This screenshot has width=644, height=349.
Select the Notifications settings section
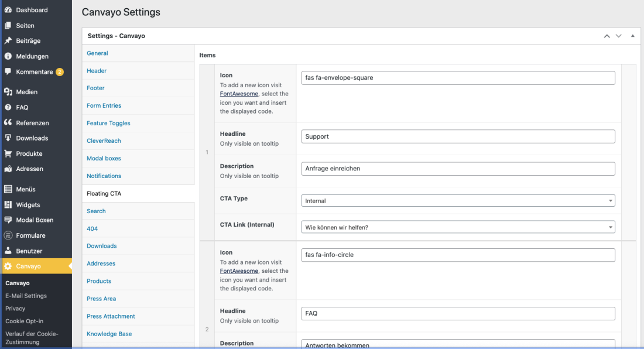[104, 176]
